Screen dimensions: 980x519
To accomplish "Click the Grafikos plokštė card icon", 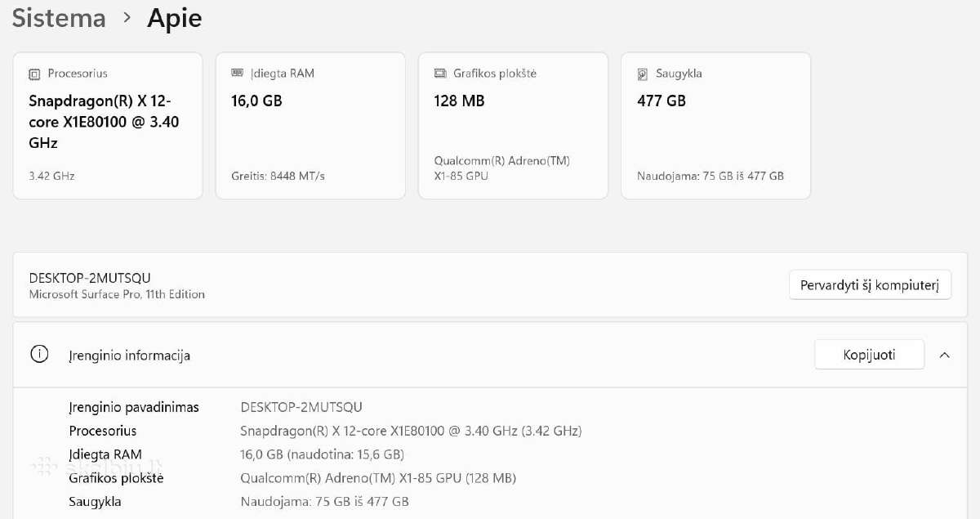I will 440,73.
